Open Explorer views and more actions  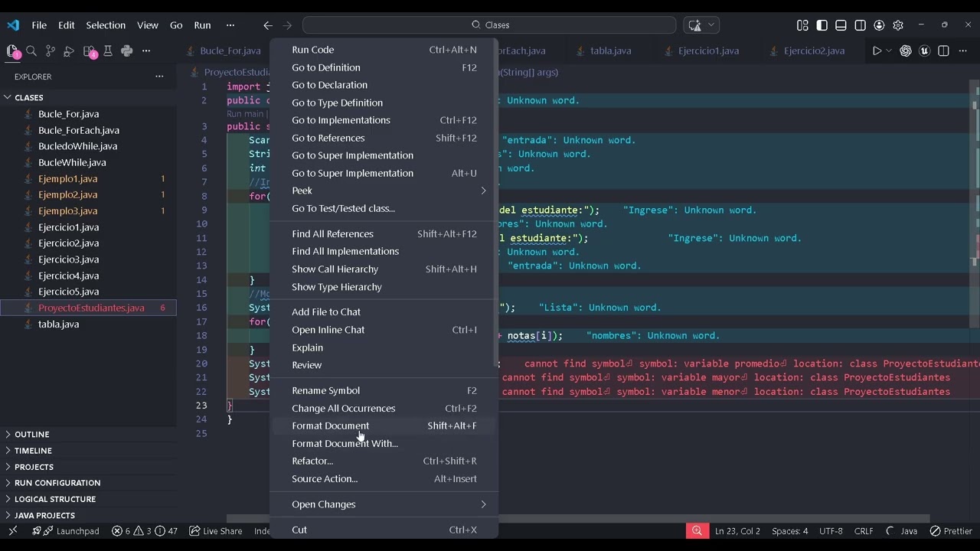(x=159, y=77)
